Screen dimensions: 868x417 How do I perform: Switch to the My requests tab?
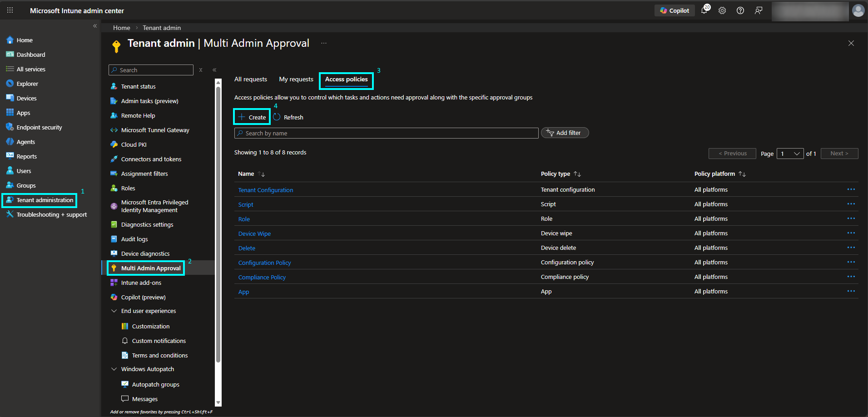coord(296,79)
